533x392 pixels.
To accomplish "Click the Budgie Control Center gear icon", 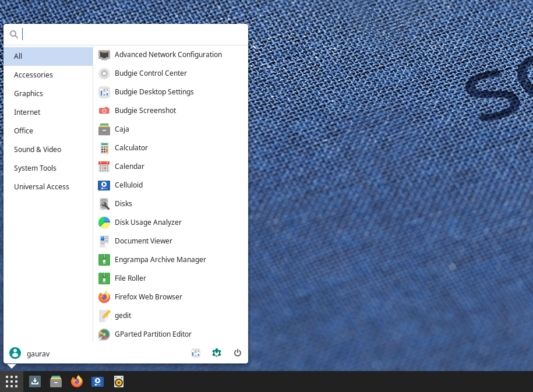I will pyautogui.click(x=104, y=73).
